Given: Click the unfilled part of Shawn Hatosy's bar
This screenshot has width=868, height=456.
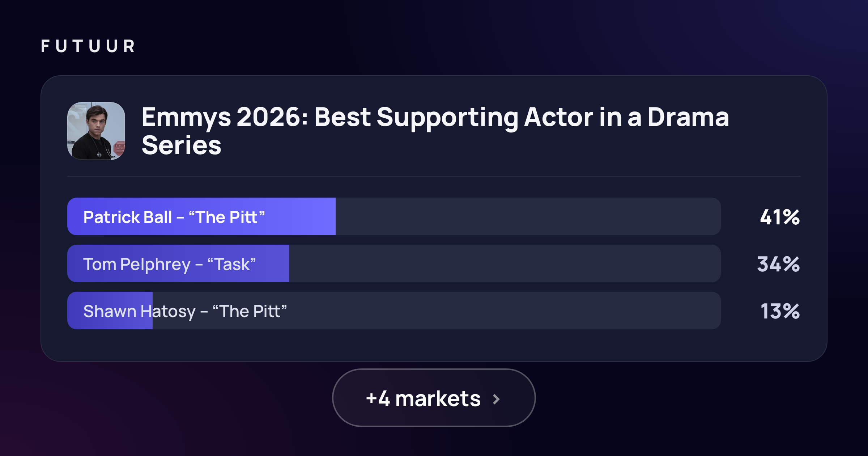Looking at the screenshot, I should coord(437,311).
